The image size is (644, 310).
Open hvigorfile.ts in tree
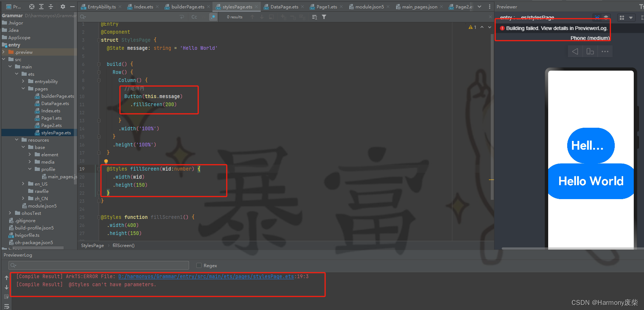coord(27,235)
